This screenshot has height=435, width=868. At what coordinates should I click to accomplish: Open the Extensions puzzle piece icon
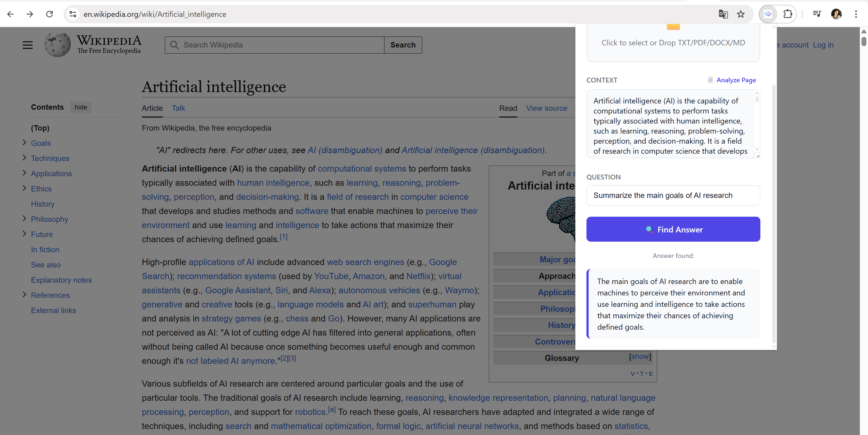pyautogui.click(x=788, y=14)
